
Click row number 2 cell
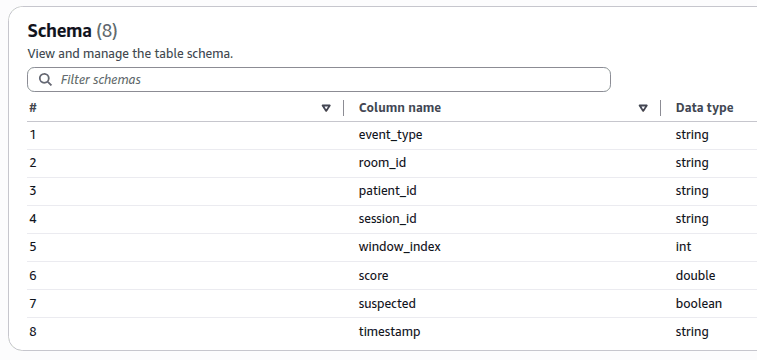[33, 163]
